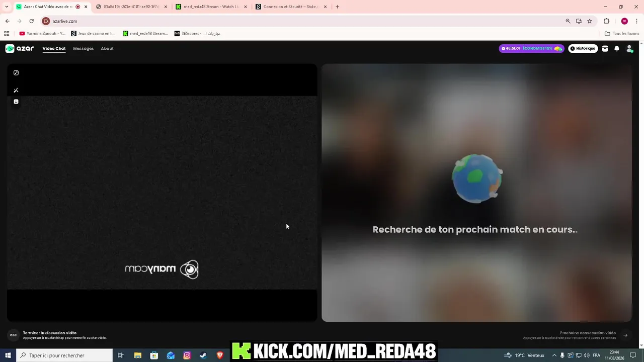Image resolution: width=644 pixels, height=362 pixels.
Task: Expand the tab search dropdown
Action: pos(6,7)
